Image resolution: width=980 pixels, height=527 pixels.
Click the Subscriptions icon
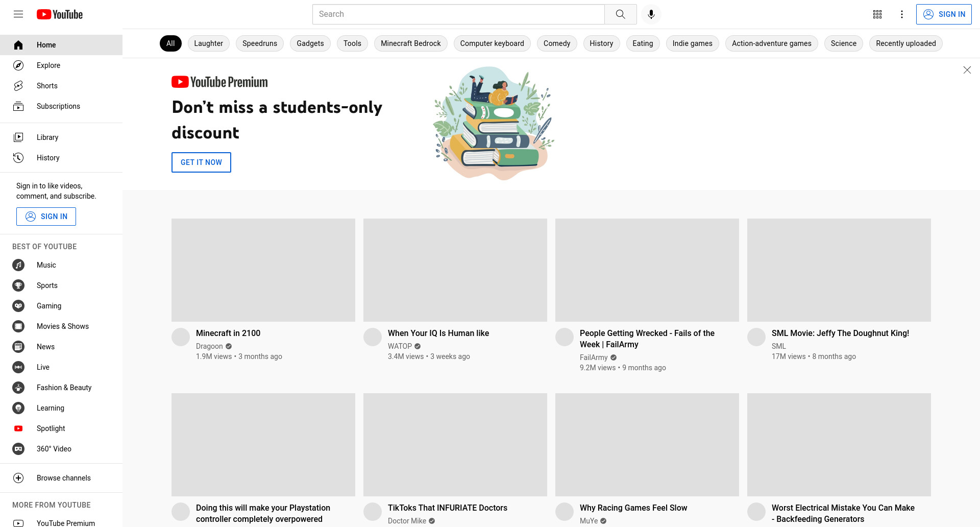(x=18, y=106)
